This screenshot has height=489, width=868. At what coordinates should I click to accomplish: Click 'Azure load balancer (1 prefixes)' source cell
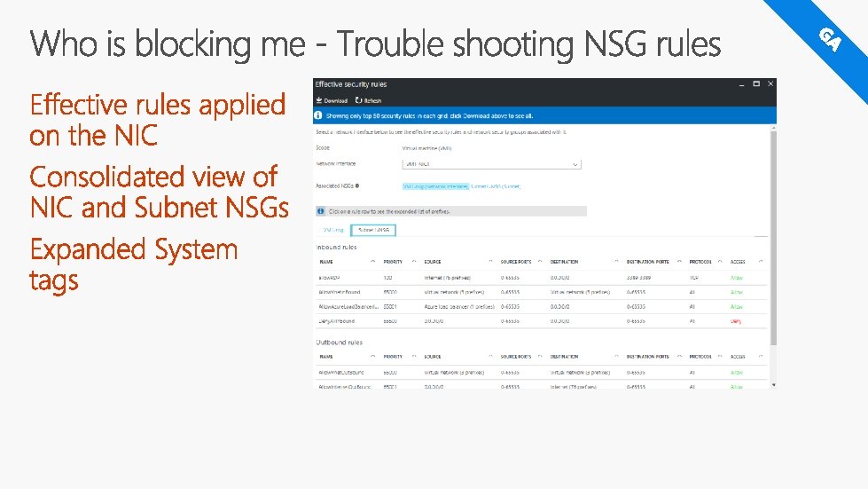pyautogui.click(x=459, y=306)
